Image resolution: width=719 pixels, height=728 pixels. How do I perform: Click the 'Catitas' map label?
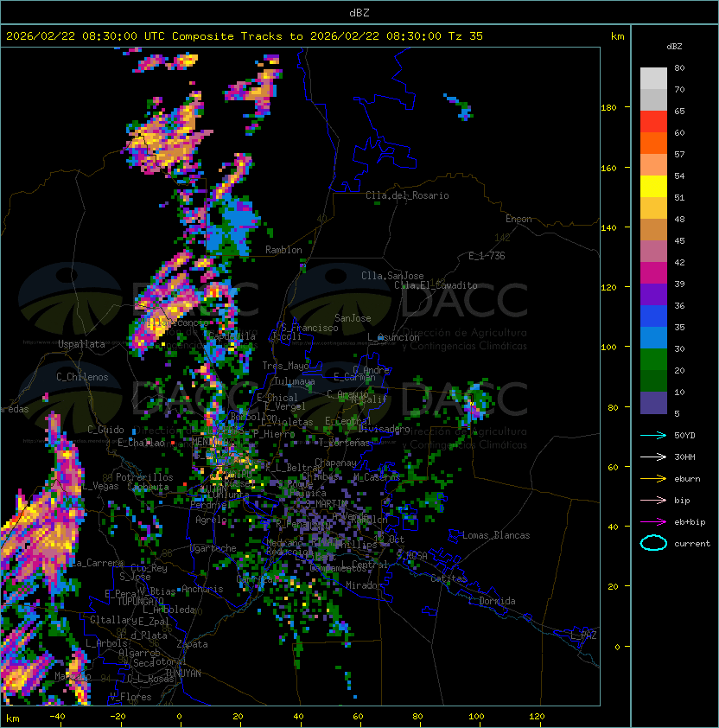click(x=449, y=578)
